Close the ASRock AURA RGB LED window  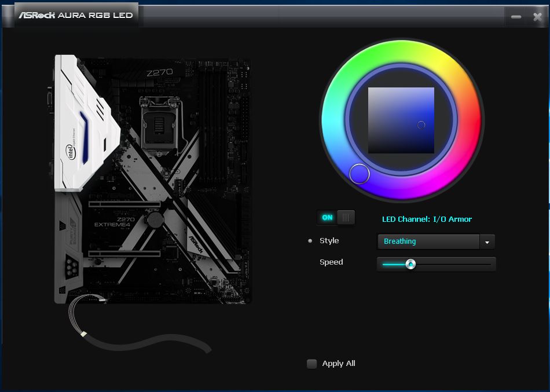(537, 16)
